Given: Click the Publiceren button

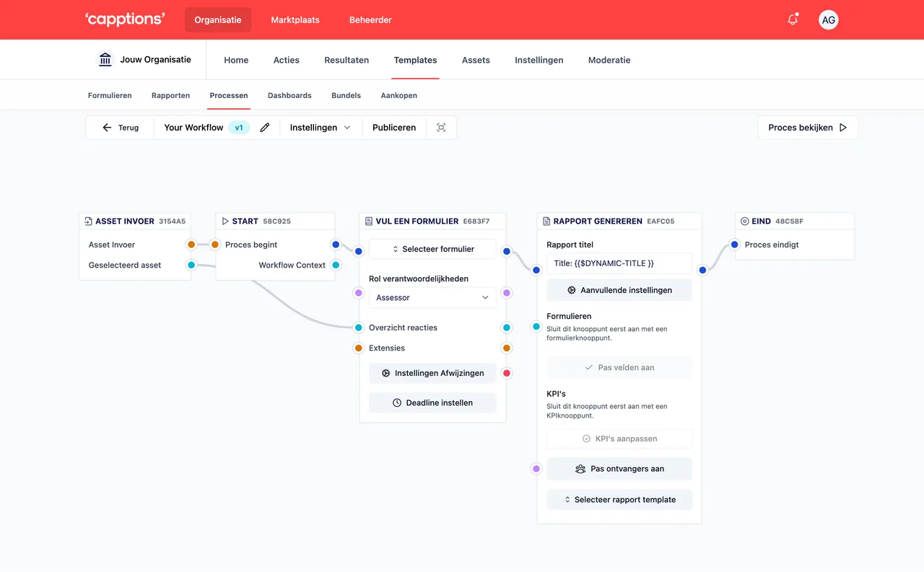Looking at the screenshot, I should (394, 128).
